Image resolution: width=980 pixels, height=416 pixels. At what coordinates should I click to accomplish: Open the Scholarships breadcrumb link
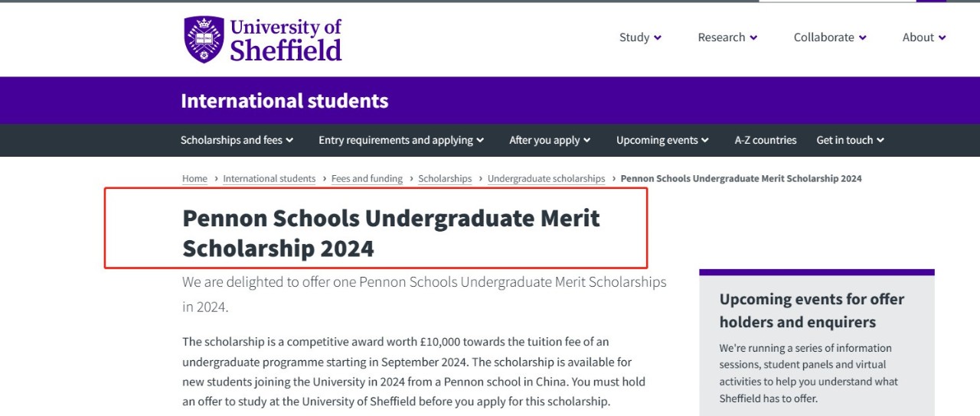point(445,178)
